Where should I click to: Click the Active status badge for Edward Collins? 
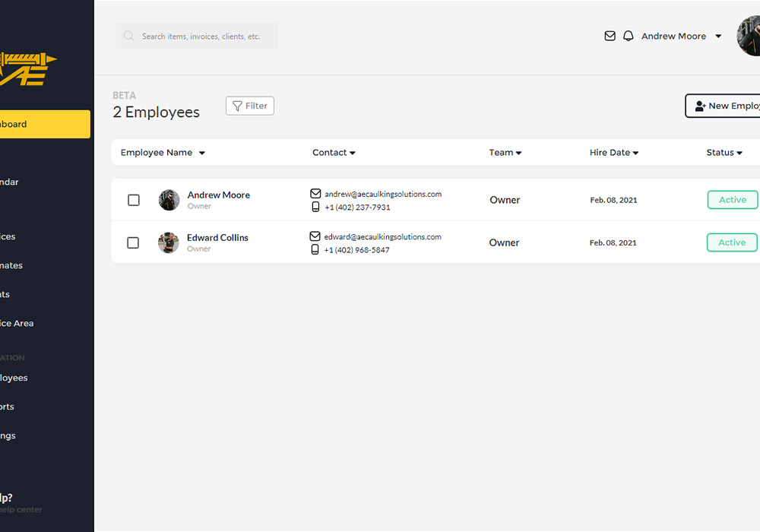732,242
